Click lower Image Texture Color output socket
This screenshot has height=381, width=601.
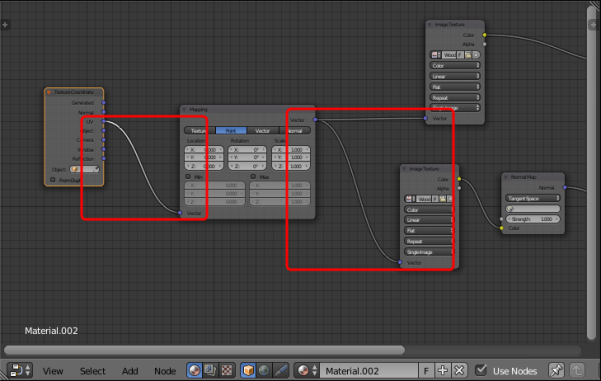pyautogui.click(x=459, y=179)
